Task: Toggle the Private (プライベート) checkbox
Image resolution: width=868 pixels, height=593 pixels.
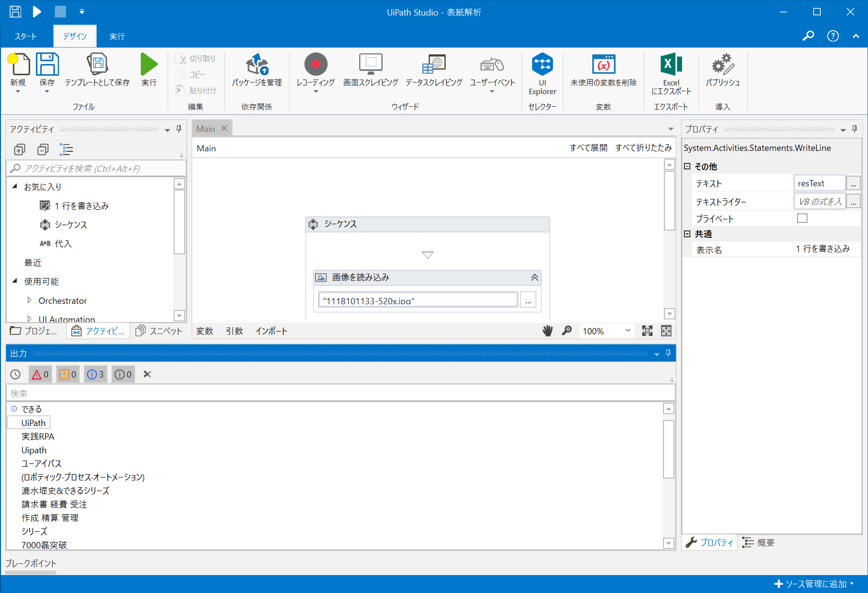Action: pyautogui.click(x=802, y=218)
